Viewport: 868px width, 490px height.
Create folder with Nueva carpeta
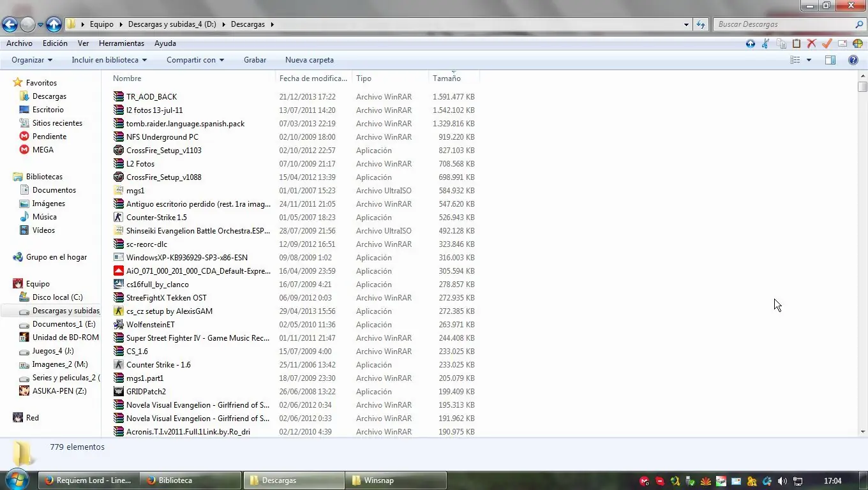tap(310, 60)
